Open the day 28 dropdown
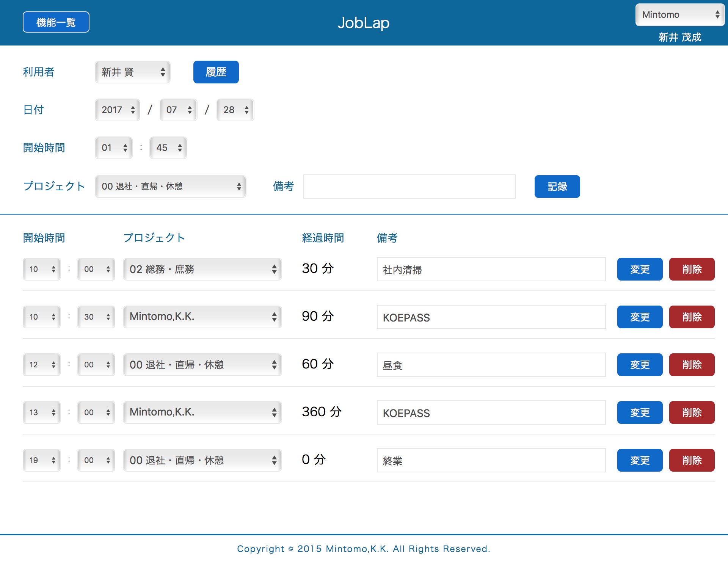The image size is (728, 563). pyautogui.click(x=235, y=110)
